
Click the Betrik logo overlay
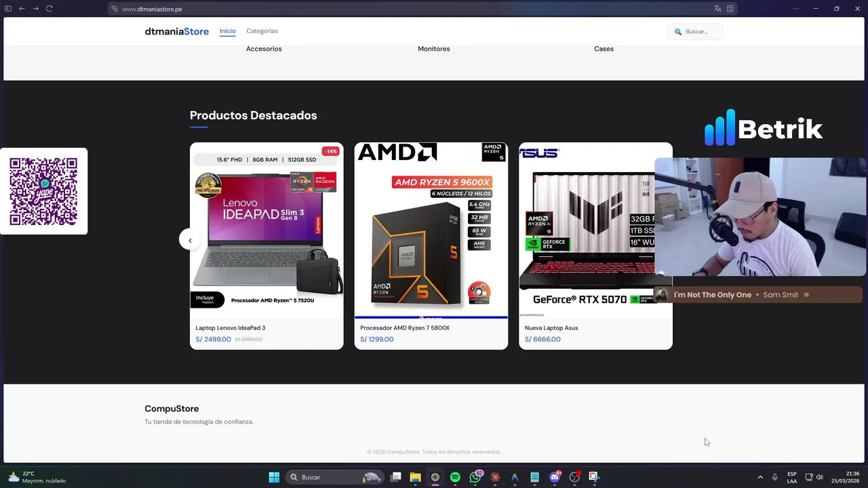(x=764, y=127)
